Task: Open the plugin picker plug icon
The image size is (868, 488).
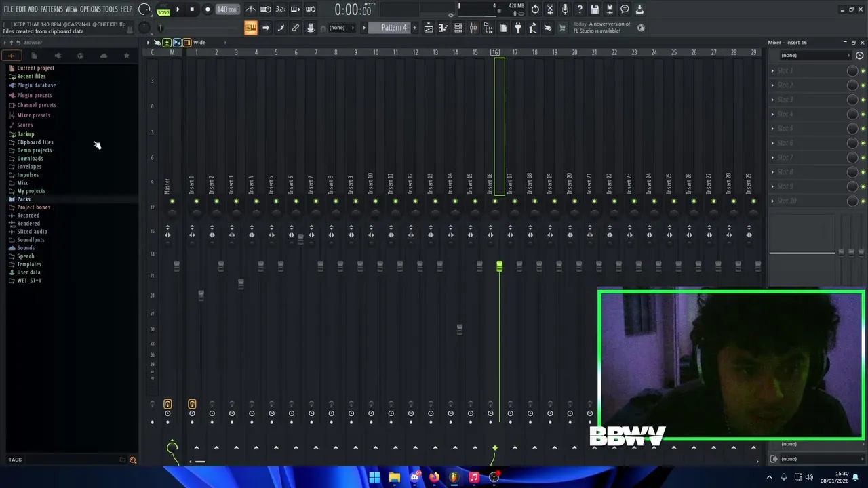Action: (517, 28)
